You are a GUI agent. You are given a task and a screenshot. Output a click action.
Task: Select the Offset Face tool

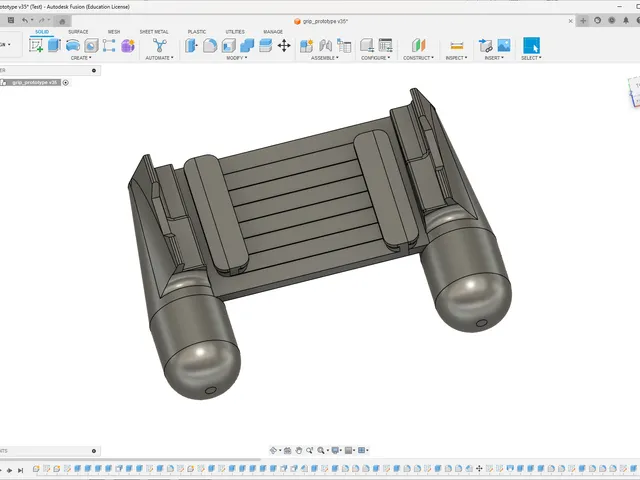pos(265,45)
